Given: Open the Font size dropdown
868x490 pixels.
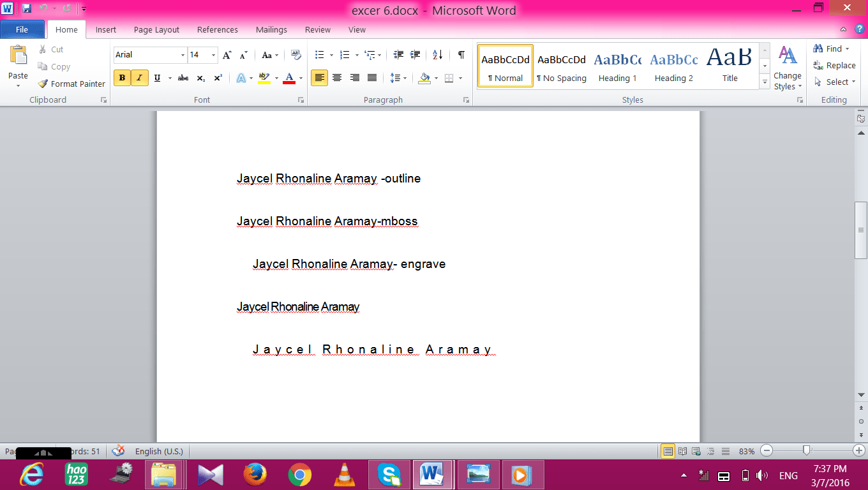Looking at the screenshot, I should pyautogui.click(x=213, y=55).
